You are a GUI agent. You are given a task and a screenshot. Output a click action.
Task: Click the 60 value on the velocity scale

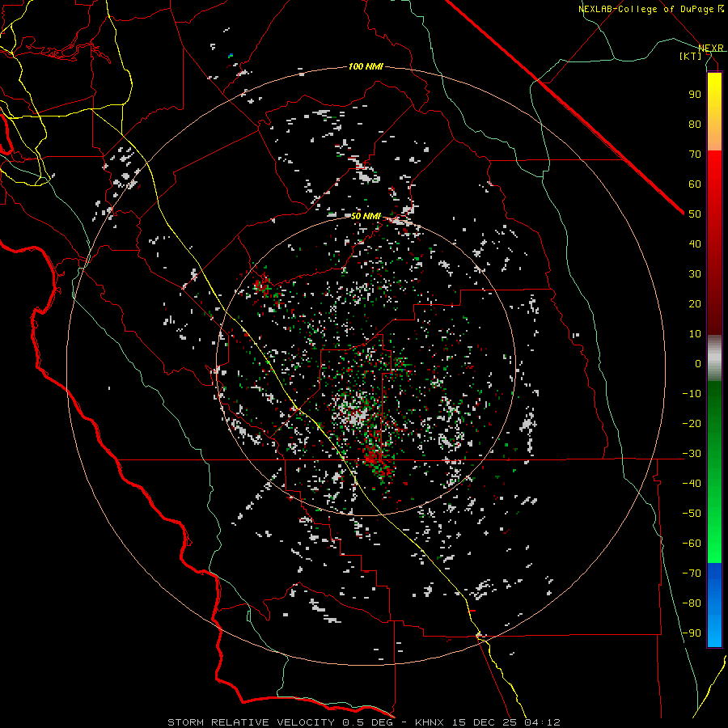point(695,184)
